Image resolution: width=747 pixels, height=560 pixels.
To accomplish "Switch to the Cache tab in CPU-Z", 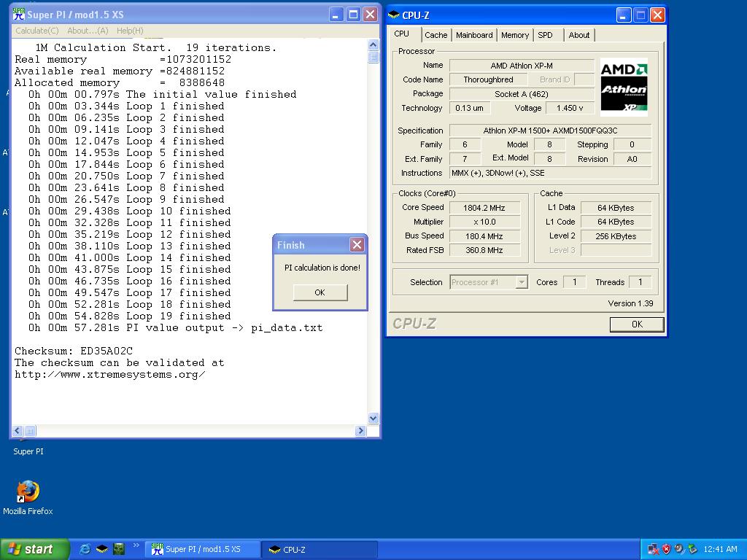I will coord(436,35).
